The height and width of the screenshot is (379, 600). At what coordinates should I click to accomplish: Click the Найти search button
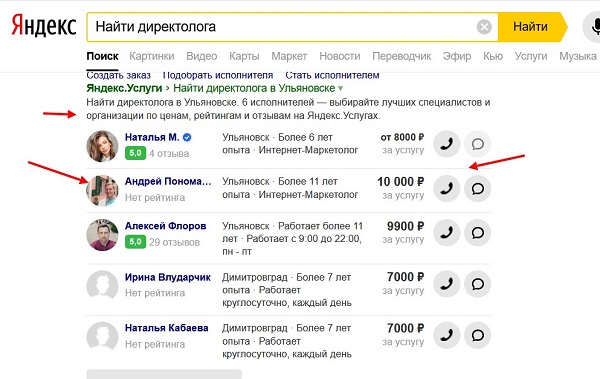click(532, 27)
